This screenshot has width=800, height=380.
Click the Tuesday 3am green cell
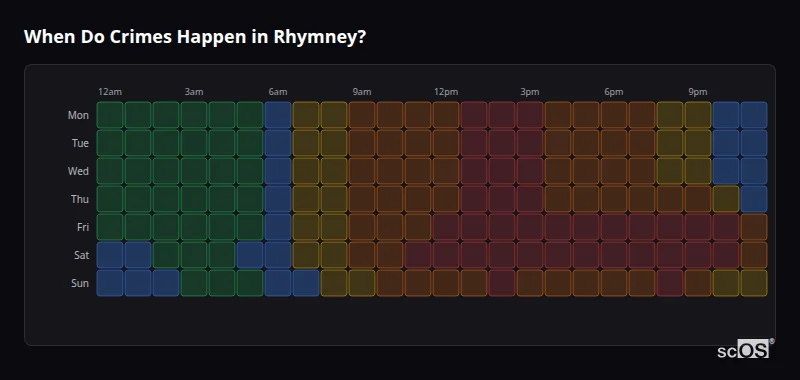tap(194, 143)
